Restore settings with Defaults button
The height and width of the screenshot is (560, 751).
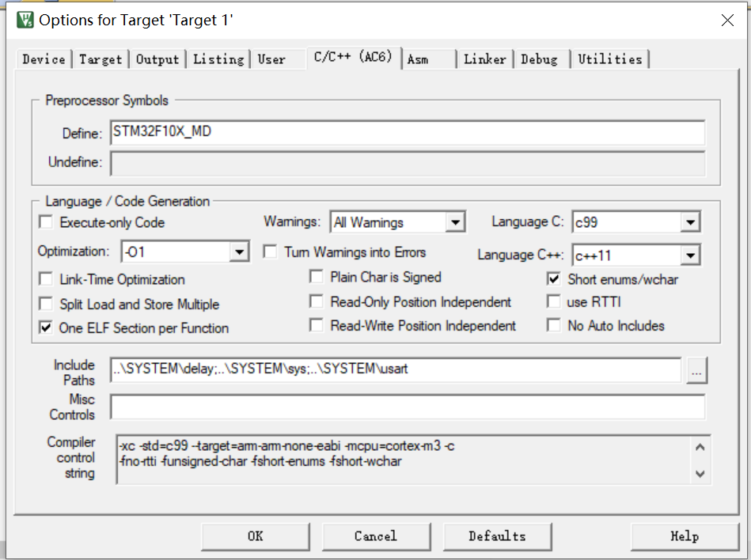click(497, 536)
